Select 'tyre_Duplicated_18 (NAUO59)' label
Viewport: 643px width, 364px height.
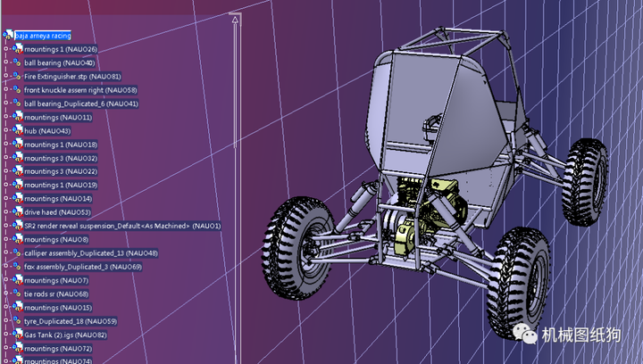[x=71, y=321]
